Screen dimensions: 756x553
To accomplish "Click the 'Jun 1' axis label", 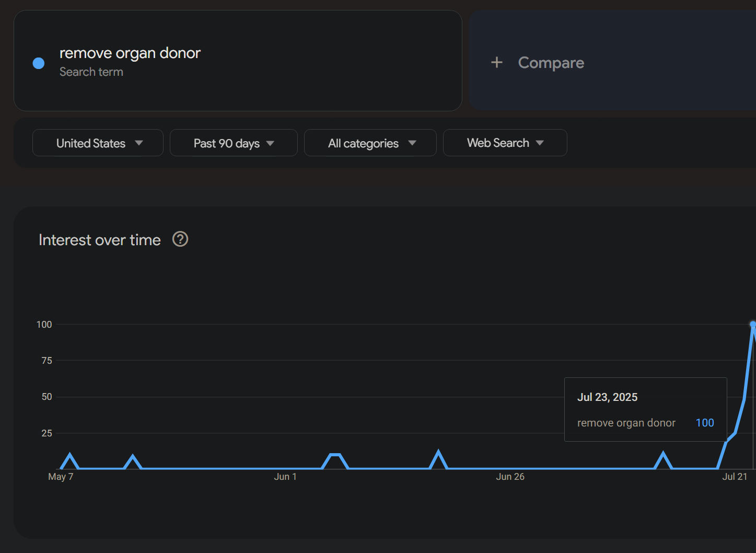I will [285, 477].
